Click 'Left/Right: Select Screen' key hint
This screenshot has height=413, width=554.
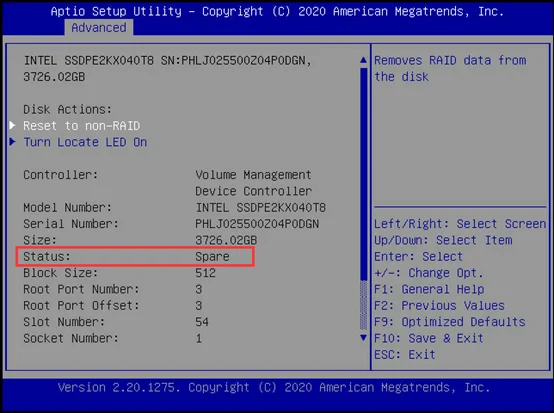point(460,224)
